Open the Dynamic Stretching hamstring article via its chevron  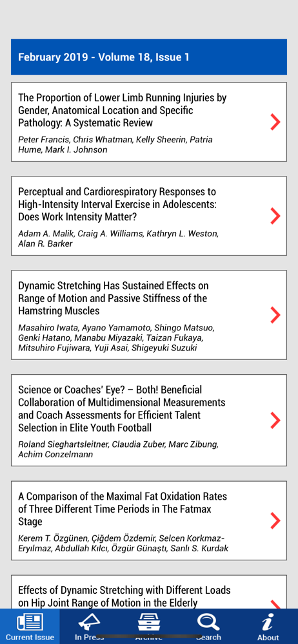(275, 315)
